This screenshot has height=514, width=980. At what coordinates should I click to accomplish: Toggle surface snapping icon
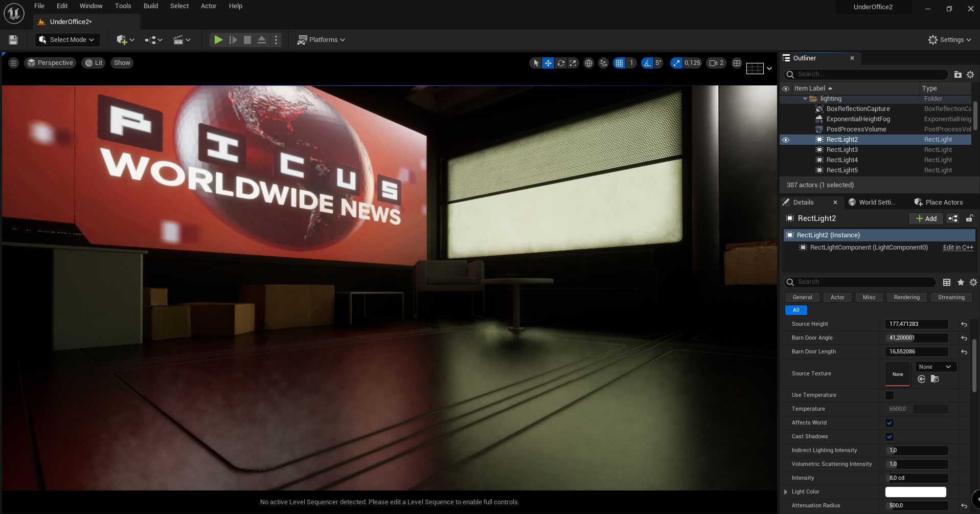(x=604, y=63)
